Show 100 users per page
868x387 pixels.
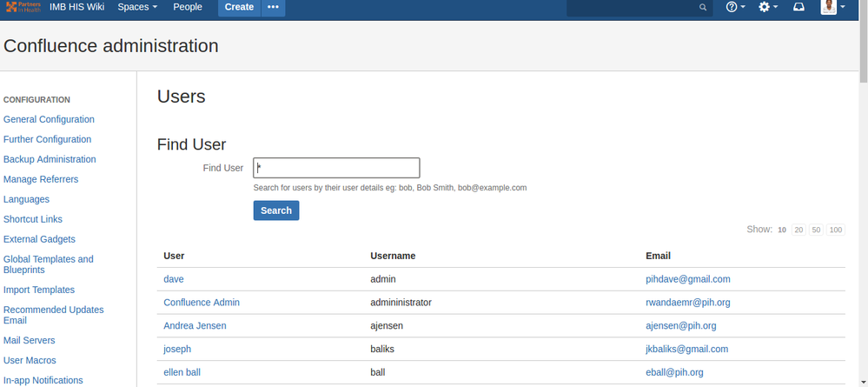coord(836,230)
